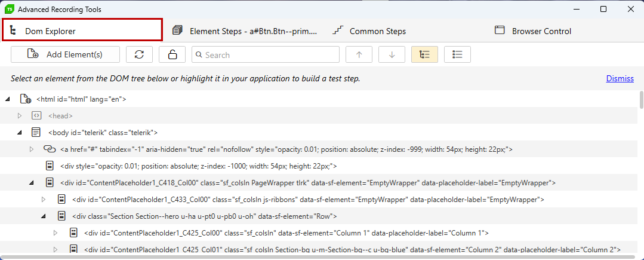This screenshot has height=260, width=644.
Task: Click the div icon beside Column 2 row
Action: click(73, 249)
